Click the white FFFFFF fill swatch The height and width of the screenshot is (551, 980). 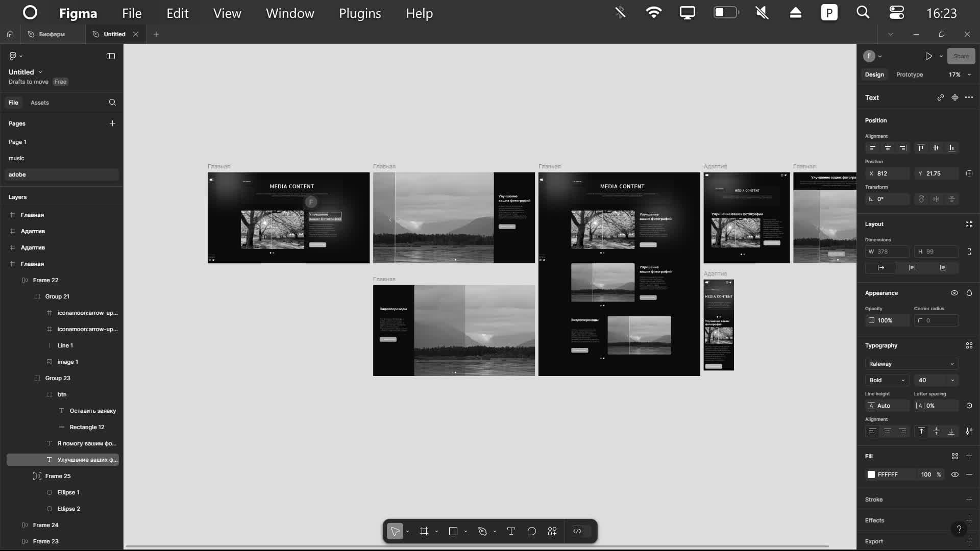coord(871,474)
